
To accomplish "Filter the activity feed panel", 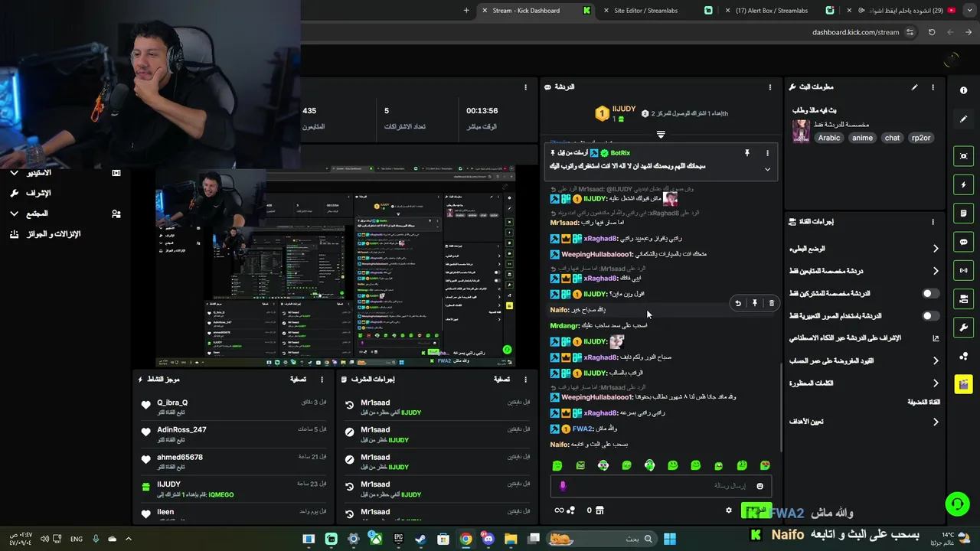I will pos(299,379).
